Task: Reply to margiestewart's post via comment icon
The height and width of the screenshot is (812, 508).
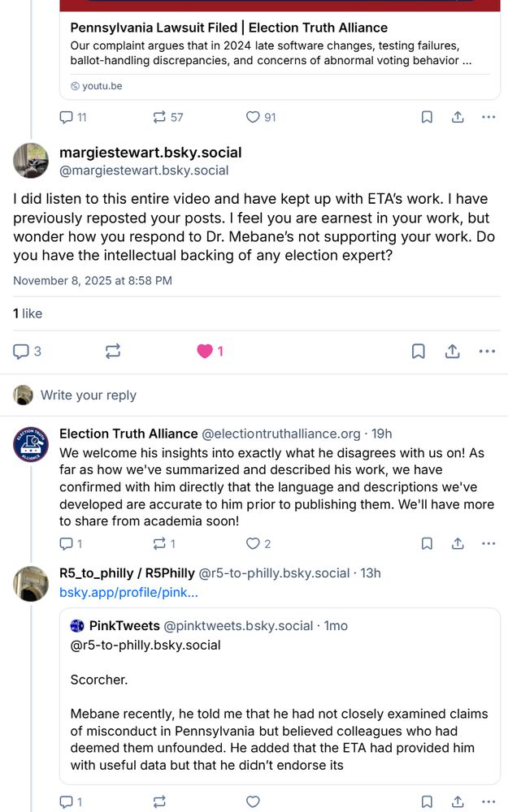Action: (21, 352)
